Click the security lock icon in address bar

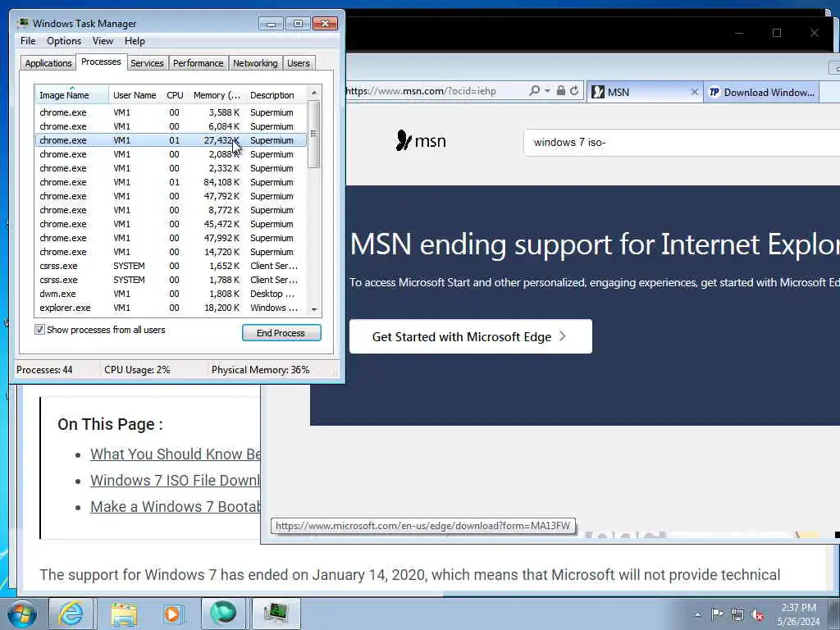(x=561, y=90)
